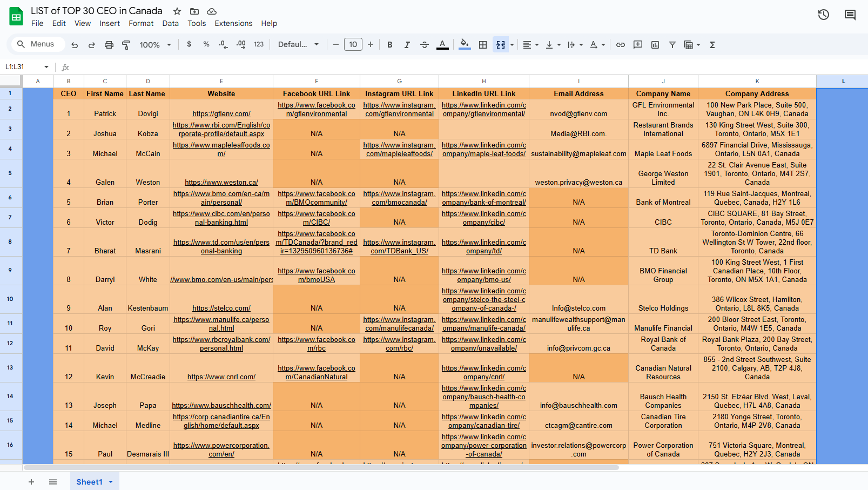Check cloud save document status
Viewport: 868px width, 490px height.
212,11
